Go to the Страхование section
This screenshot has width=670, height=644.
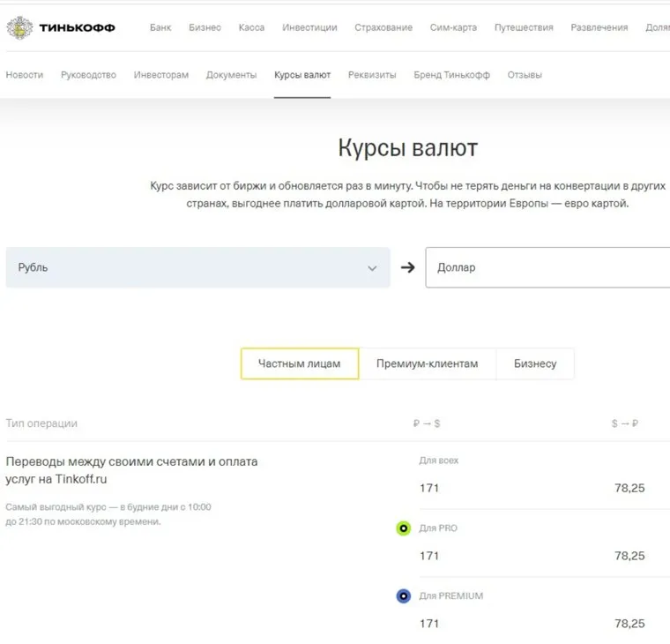(x=383, y=27)
